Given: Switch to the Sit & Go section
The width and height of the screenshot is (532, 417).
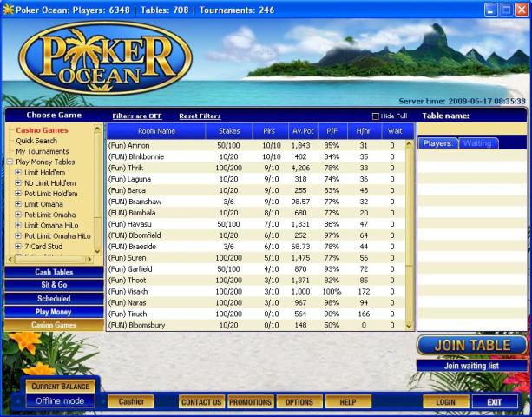Looking at the screenshot, I should (54, 285).
